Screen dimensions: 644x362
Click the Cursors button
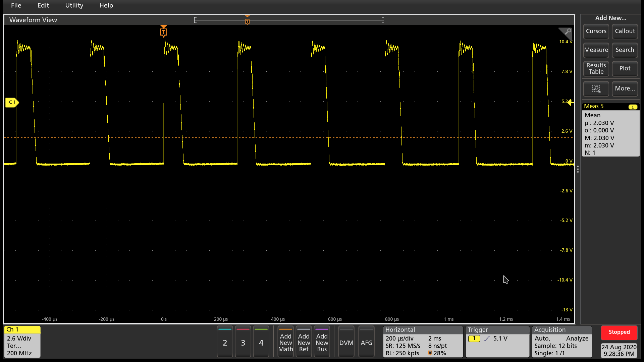[x=596, y=31]
